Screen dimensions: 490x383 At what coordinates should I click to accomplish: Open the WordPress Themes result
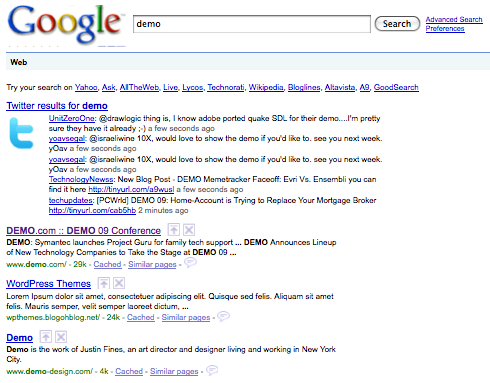click(x=48, y=284)
